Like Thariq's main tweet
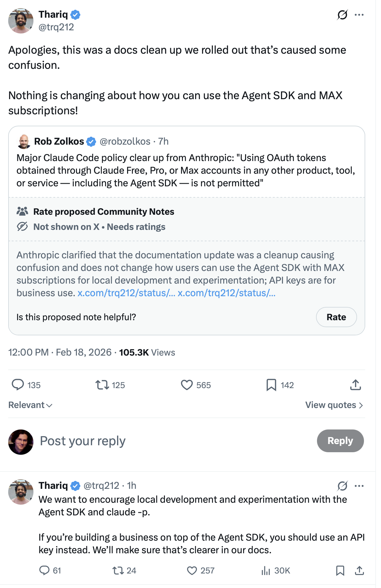Image resolution: width=381 pixels, height=588 pixels. (x=187, y=385)
